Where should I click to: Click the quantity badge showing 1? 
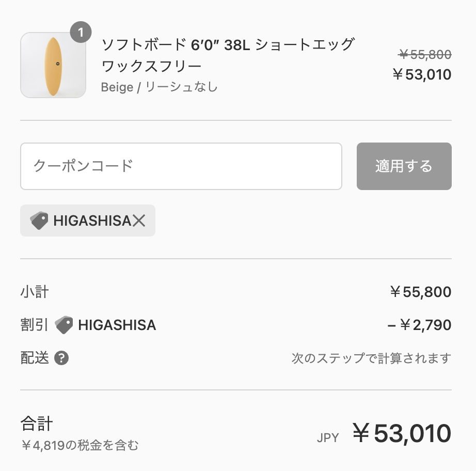pyautogui.click(x=81, y=32)
